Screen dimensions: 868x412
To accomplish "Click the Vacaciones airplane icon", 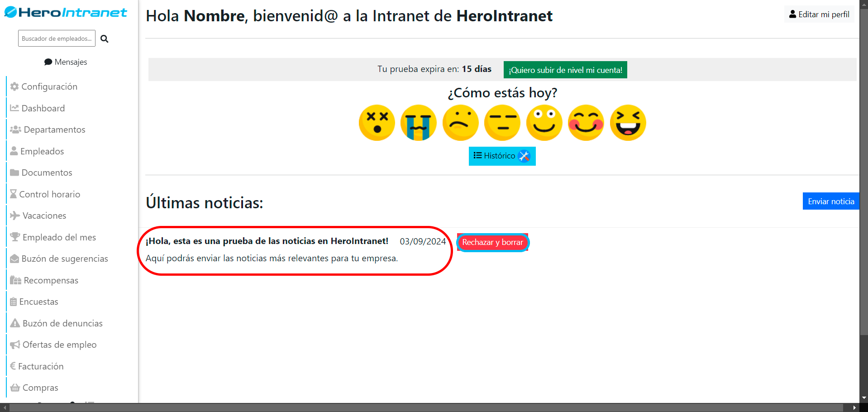I will (x=15, y=216).
